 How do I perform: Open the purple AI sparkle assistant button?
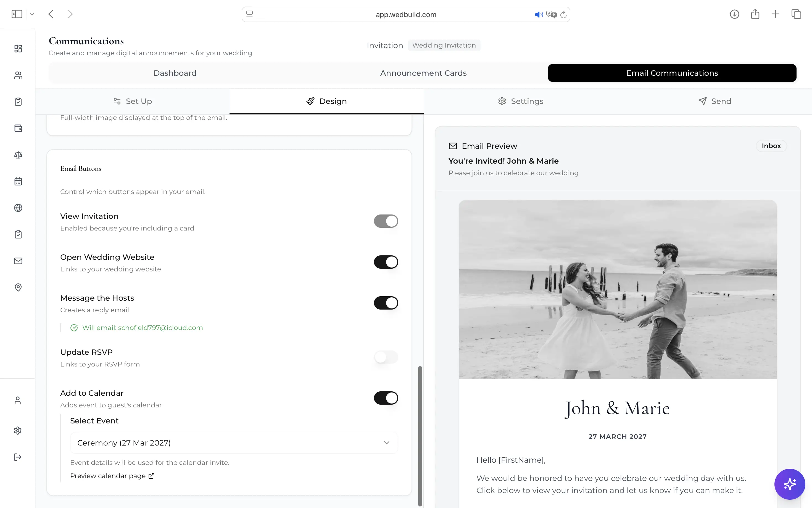click(790, 484)
